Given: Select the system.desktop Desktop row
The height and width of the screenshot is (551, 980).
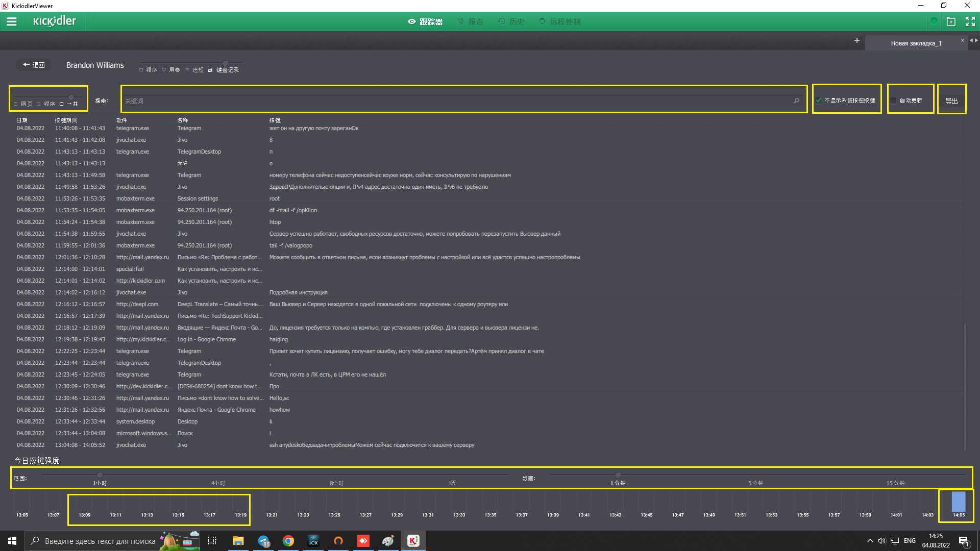Looking at the screenshot, I should [x=488, y=421].
